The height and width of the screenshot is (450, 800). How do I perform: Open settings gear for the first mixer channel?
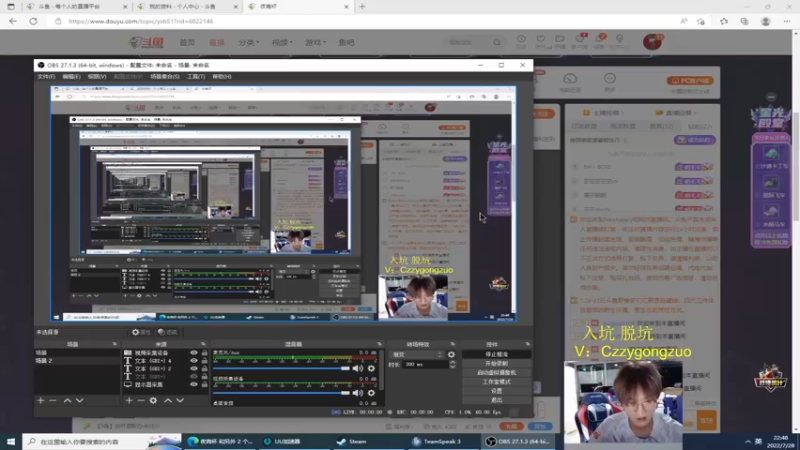(371, 368)
